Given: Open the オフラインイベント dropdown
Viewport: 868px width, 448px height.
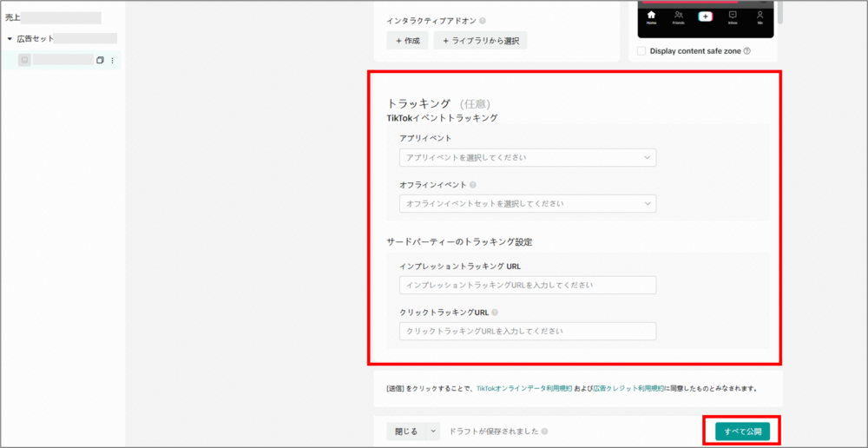Looking at the screenshot, I should 528,204.
